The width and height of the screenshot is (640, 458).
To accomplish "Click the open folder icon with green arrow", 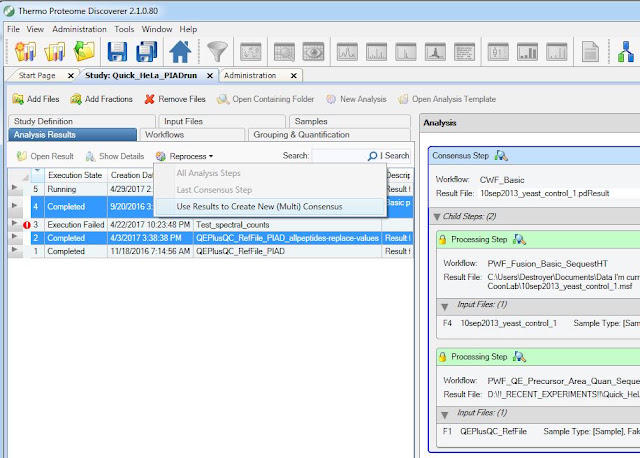I will (x=84, y=51).
